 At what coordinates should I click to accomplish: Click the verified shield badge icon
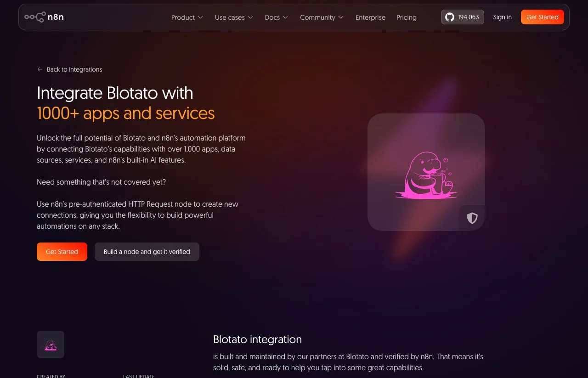pyautogui.click(x=472, y=218)
